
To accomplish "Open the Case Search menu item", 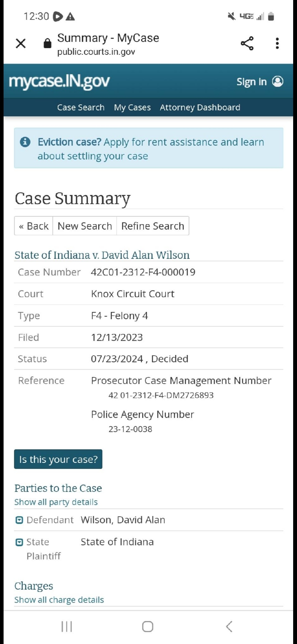I will click(x=81, y=107).
